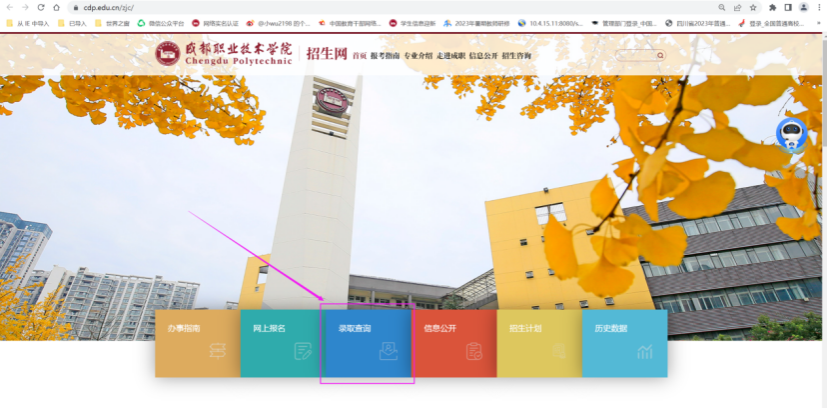828x409 pixels.
Task: Open the Chrome three-dot menu
Action: coord(818,7)
